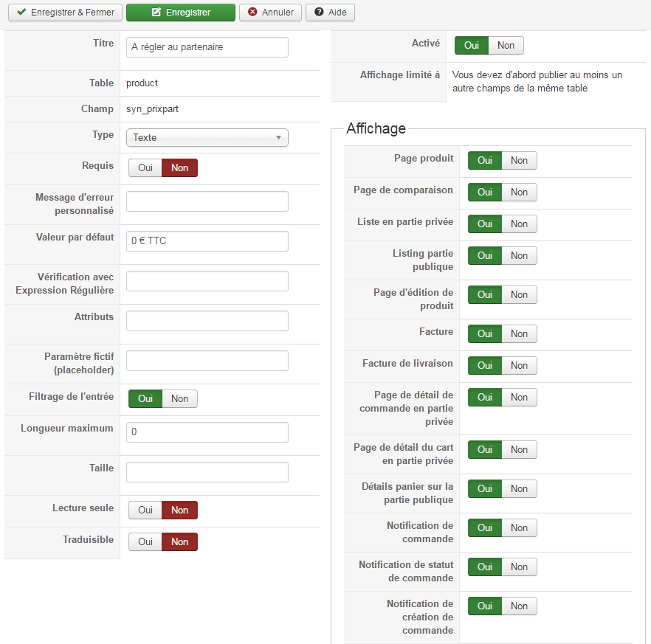Choose Non for Page de comparaison
The width and height of the screenshot is (651, 644).
click(519, 192)
